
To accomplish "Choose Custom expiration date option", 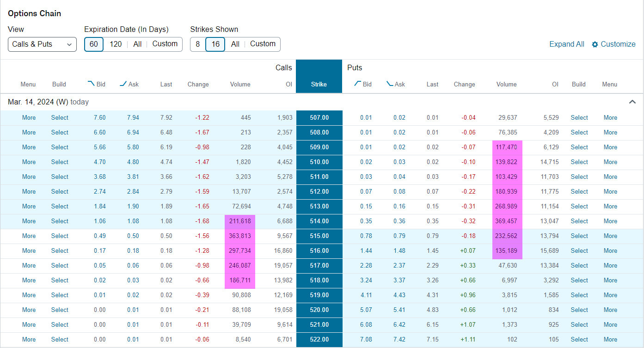I will coord(165,44).
